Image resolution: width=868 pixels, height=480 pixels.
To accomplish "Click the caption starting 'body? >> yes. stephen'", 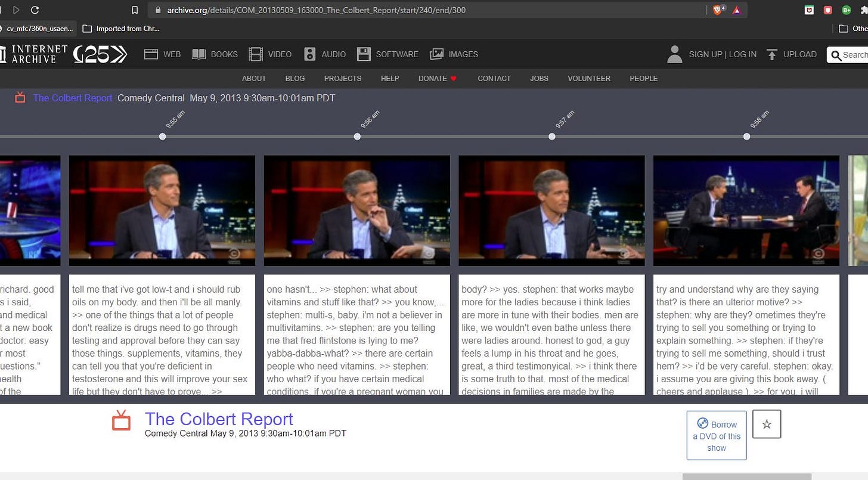I will 551,335.
